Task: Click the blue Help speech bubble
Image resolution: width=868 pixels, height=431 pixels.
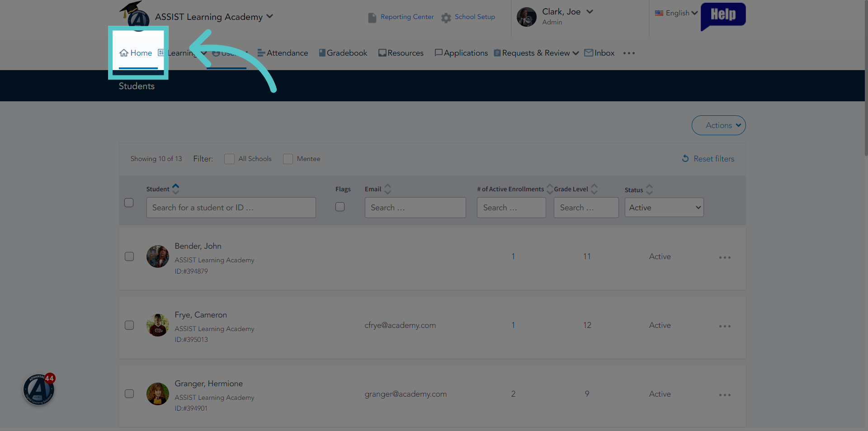Action: click(723, 16)
